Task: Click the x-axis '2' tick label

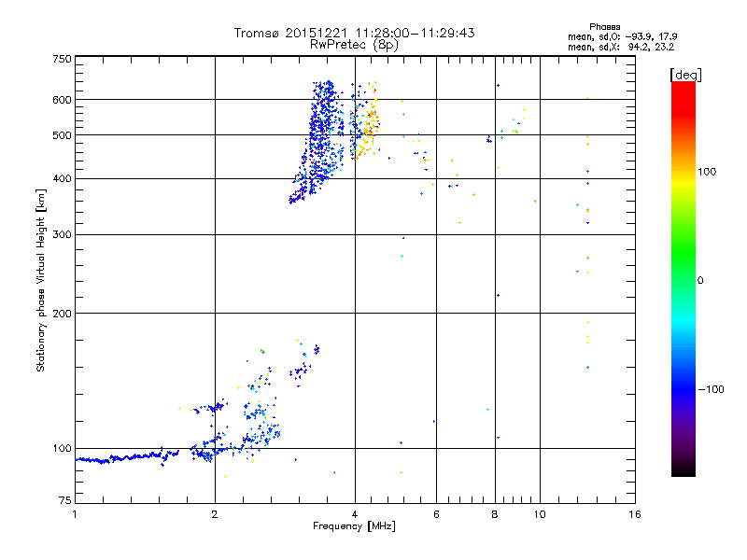Action: coord(215,514)
